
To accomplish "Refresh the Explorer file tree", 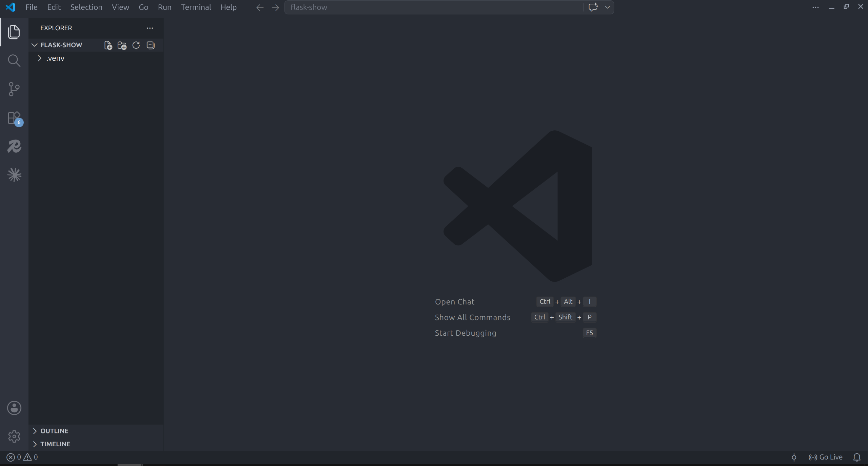I will [136, 45].
